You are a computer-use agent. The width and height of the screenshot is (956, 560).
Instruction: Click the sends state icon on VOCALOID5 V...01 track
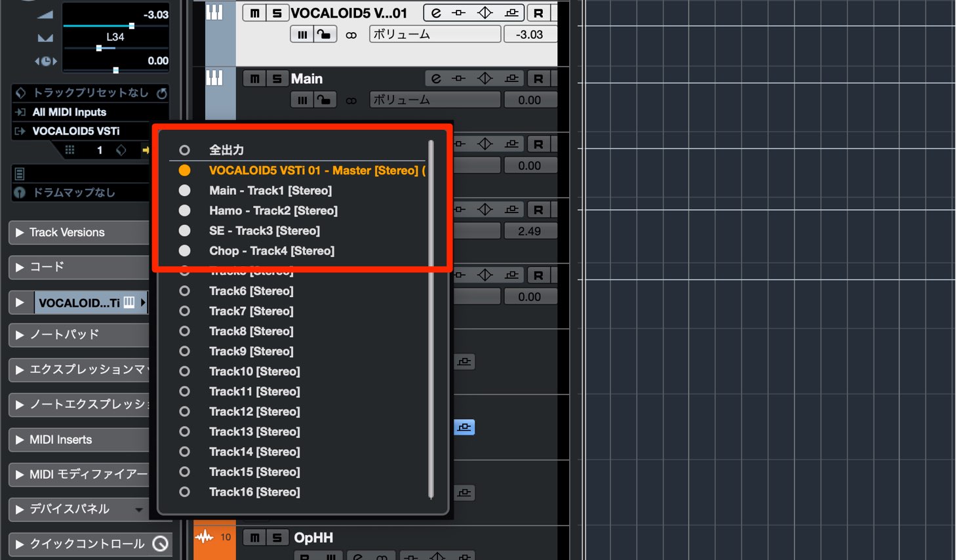pyautogui.click(x=511, y=12)
